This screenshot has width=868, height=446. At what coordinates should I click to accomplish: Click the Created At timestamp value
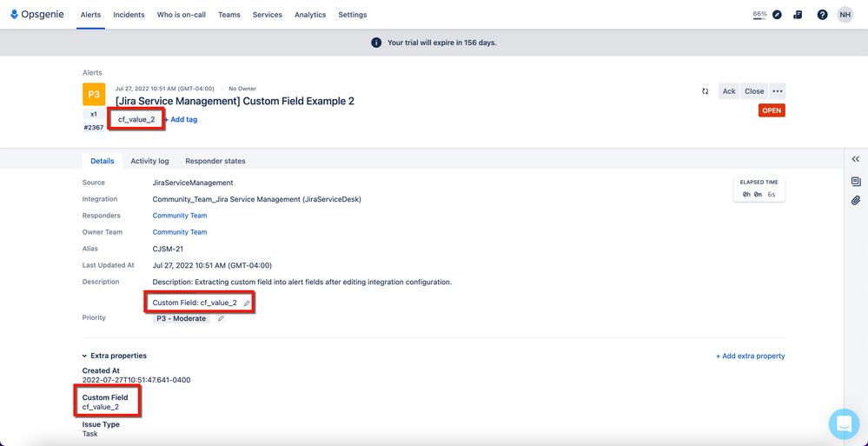click(136, 380)
